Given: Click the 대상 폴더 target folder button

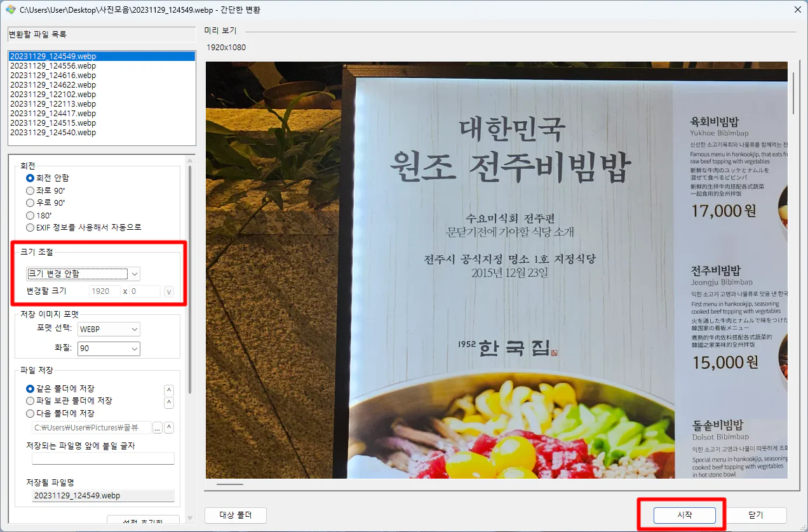Looking at the screenshot, I should point(236,515).
